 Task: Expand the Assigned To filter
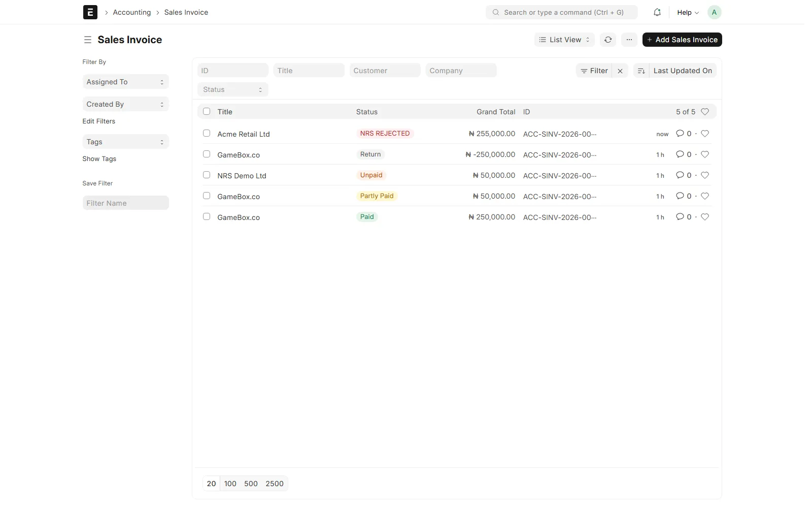point(125,82)
